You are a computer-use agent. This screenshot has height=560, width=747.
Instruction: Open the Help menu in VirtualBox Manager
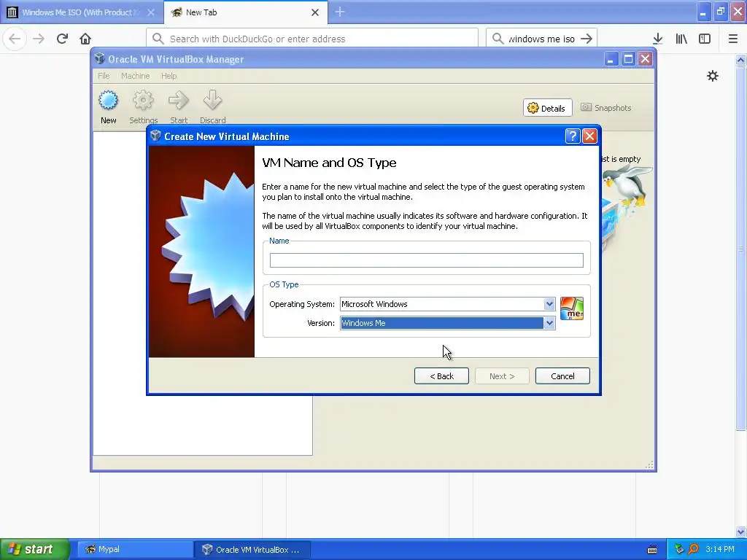pos(169,76)
